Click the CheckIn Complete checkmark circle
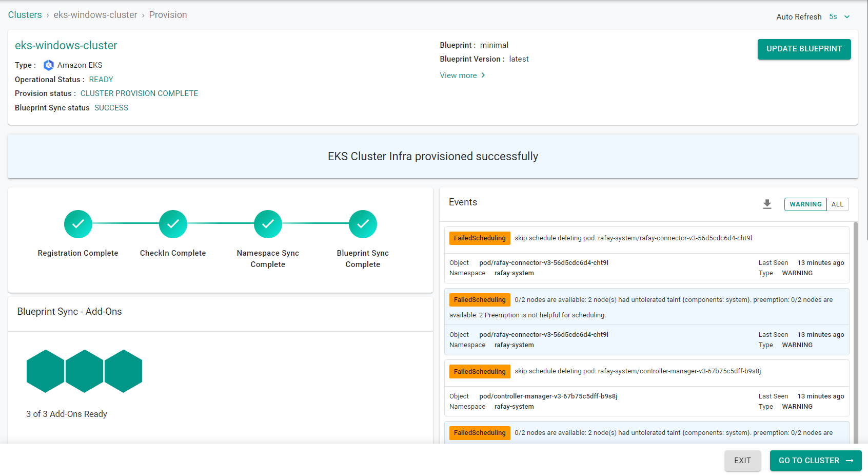The image size is (868, 476). 173,224
